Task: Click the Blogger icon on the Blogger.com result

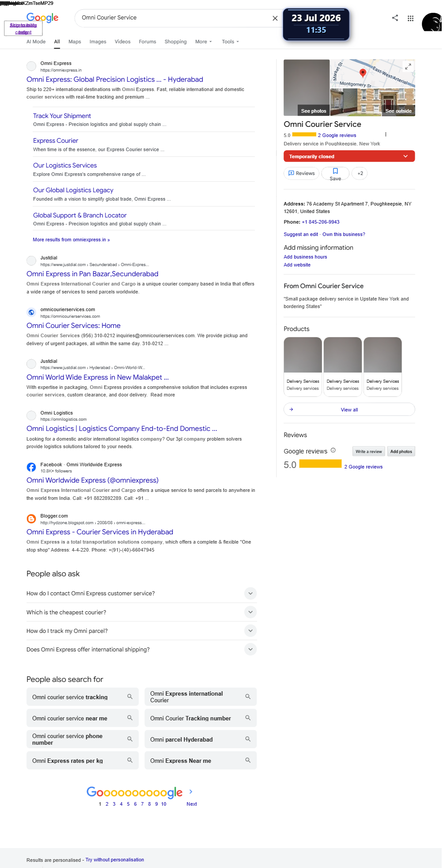Action: tap(31, 518)
